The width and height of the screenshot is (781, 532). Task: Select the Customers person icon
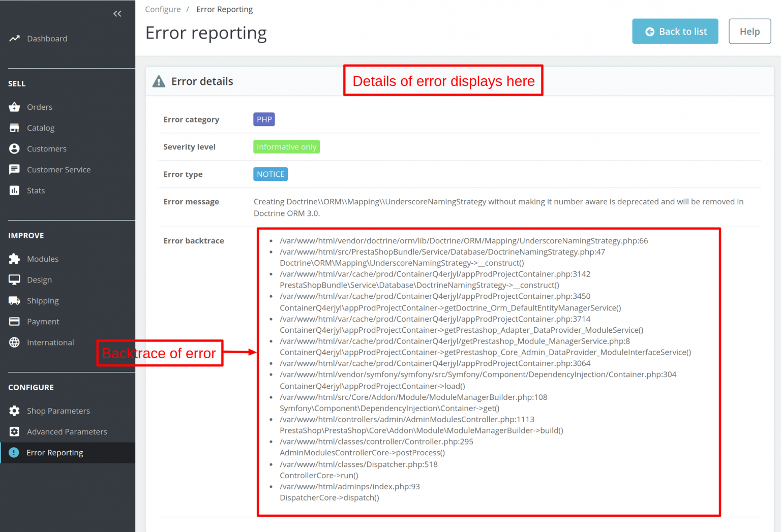[15, 148]
